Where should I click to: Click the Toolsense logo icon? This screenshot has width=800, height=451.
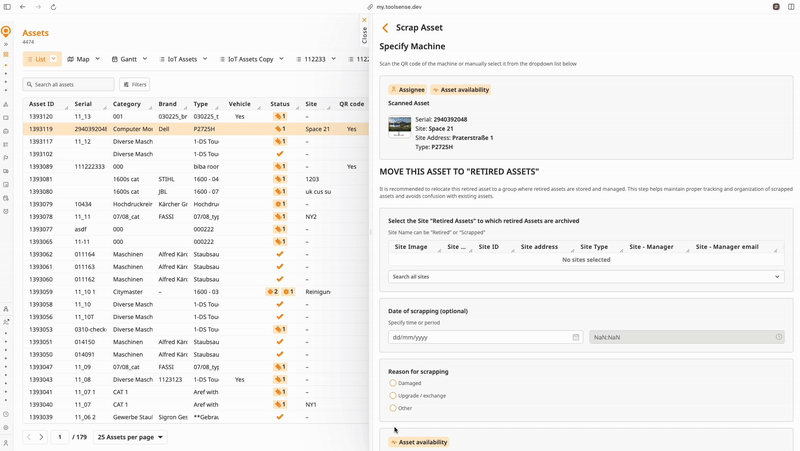coord(6,32)
